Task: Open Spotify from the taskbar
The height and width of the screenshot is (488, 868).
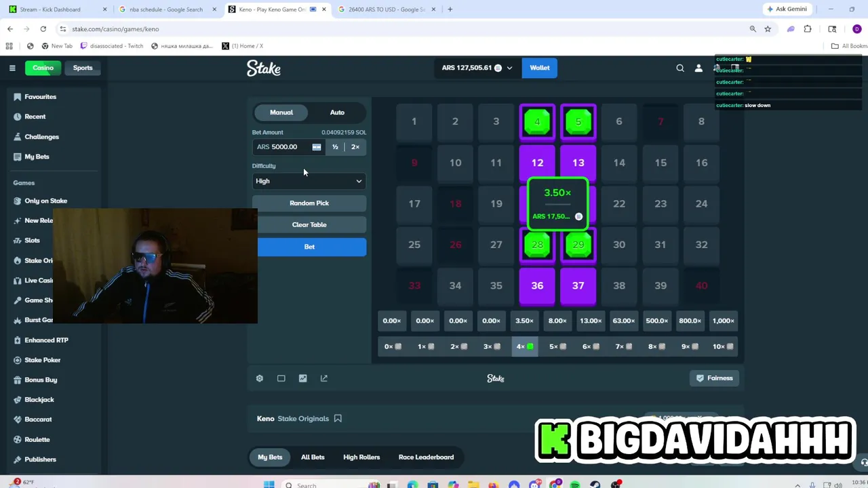Action: (x=575, y=485)
